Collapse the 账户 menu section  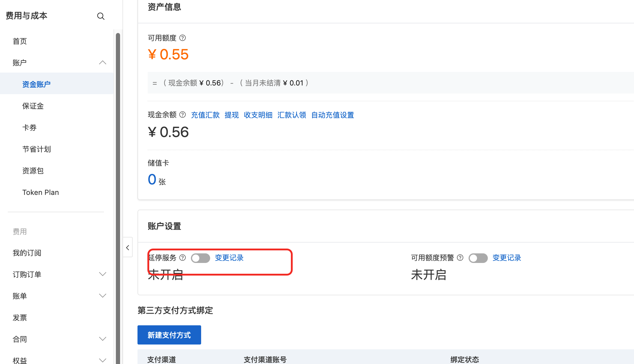pos(103,63)
